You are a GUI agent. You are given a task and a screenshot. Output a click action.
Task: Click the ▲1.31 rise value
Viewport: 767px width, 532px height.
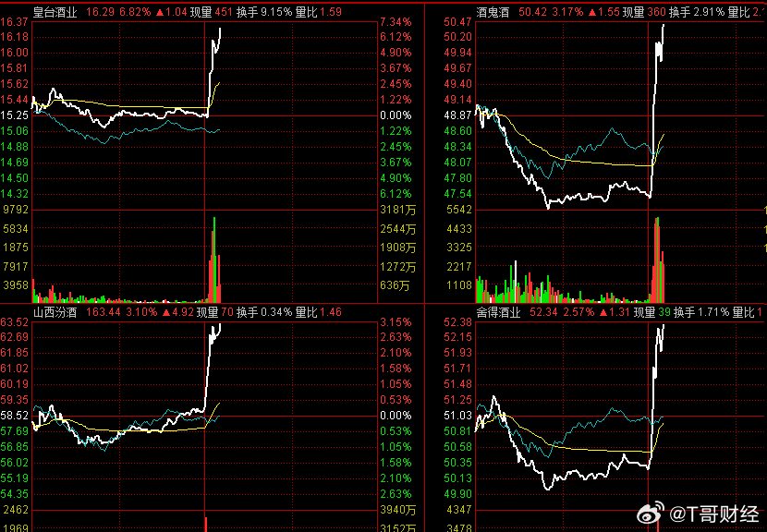point(615,312)
